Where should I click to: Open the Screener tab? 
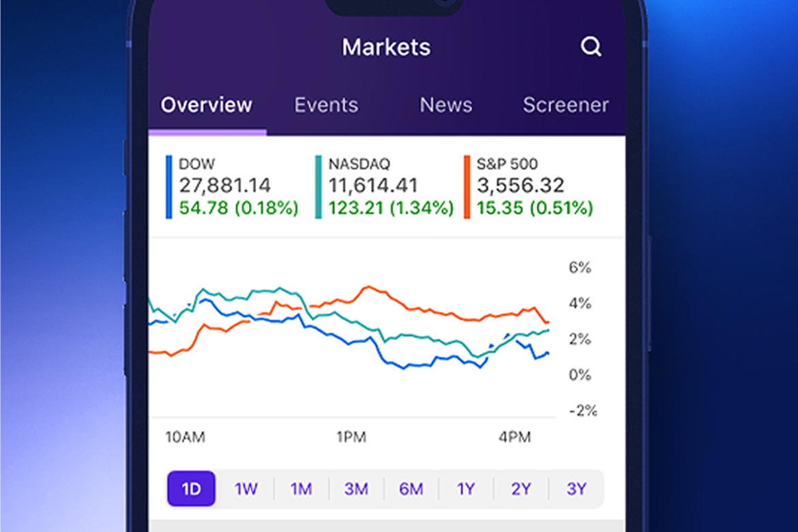point(565,105)
